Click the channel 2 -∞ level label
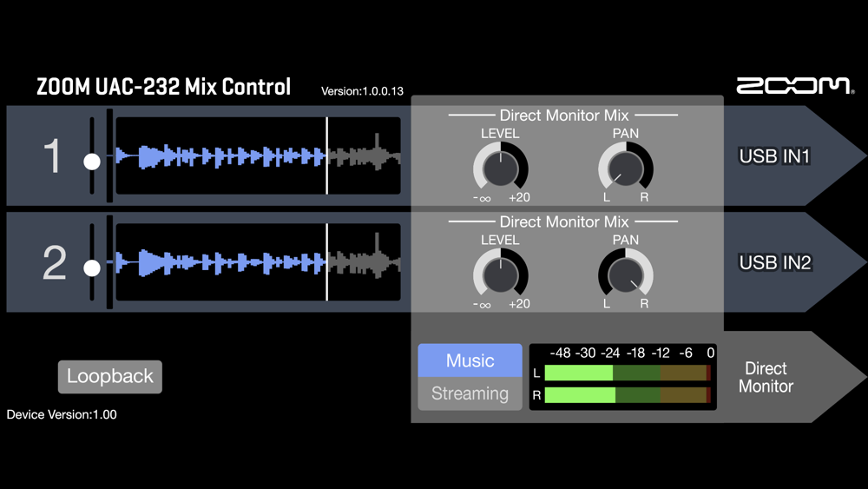Screen dimensions: 868x489 pyautogui.click(x=482, y=304)
